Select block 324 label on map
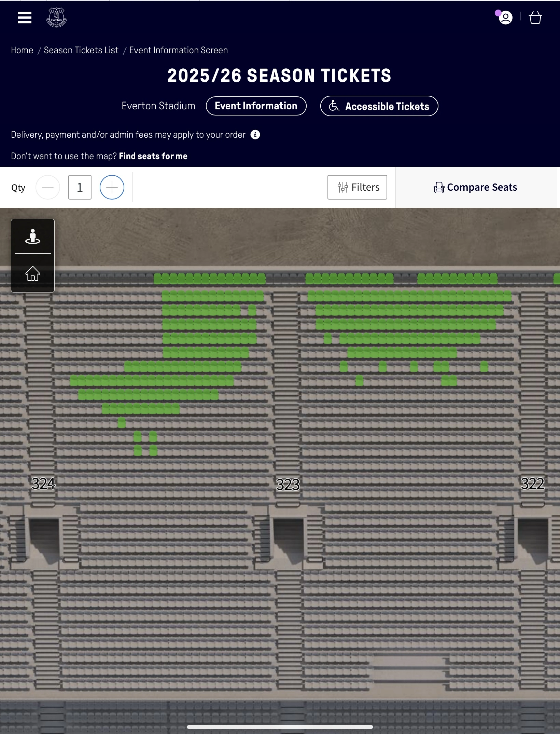This screenshot has height=734, width=560. click(x=43, y=484)
